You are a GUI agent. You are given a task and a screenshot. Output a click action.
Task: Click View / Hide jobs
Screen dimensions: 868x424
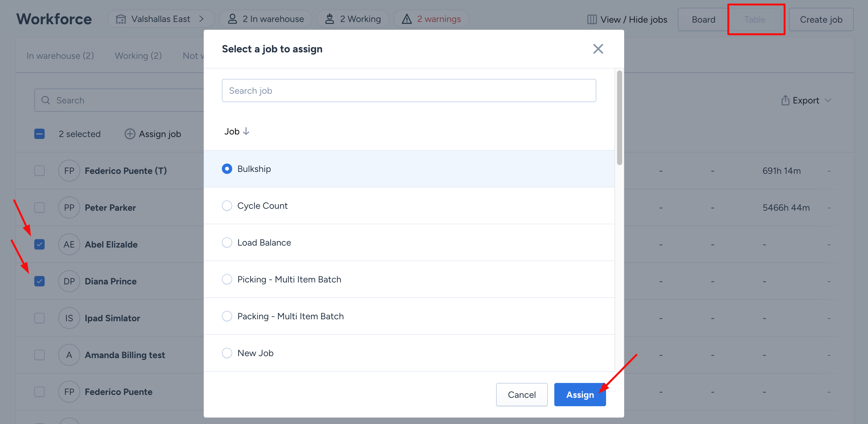627,19
